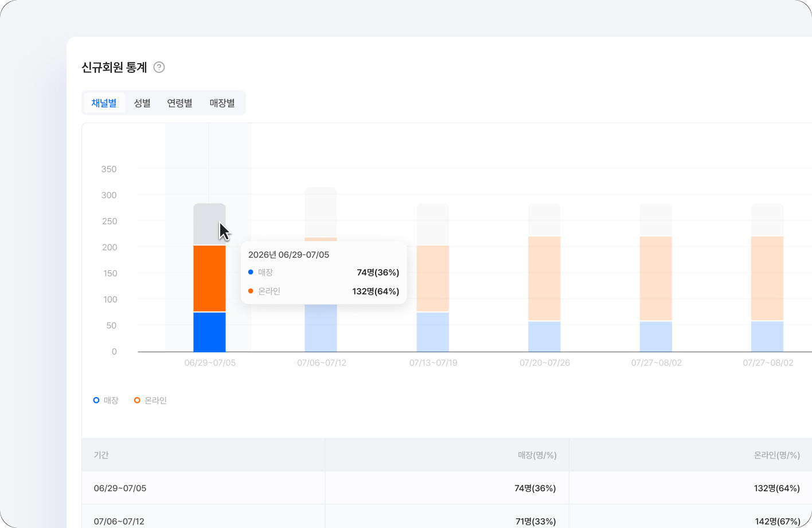This screenshot has height=528, width=812.
Task: Click the grey top segment of the 06/29~07/05 bar
Action: [x=209, y=224]
